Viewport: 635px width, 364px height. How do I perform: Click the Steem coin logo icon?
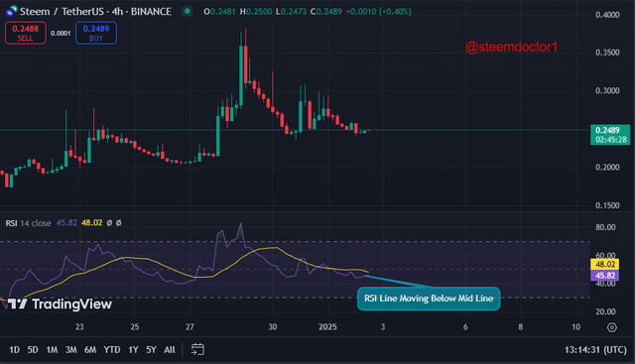point(11,11)
